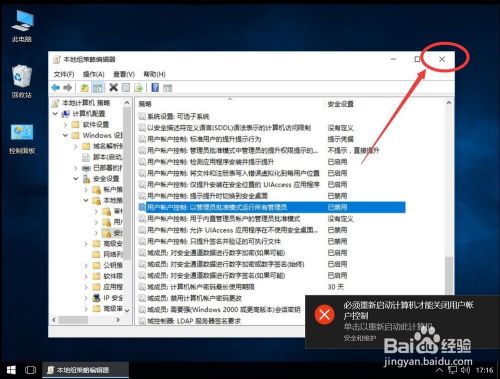Collapse the 计算机配置 tree node arrow
500x379 pixels.
(x=55, y=114)
